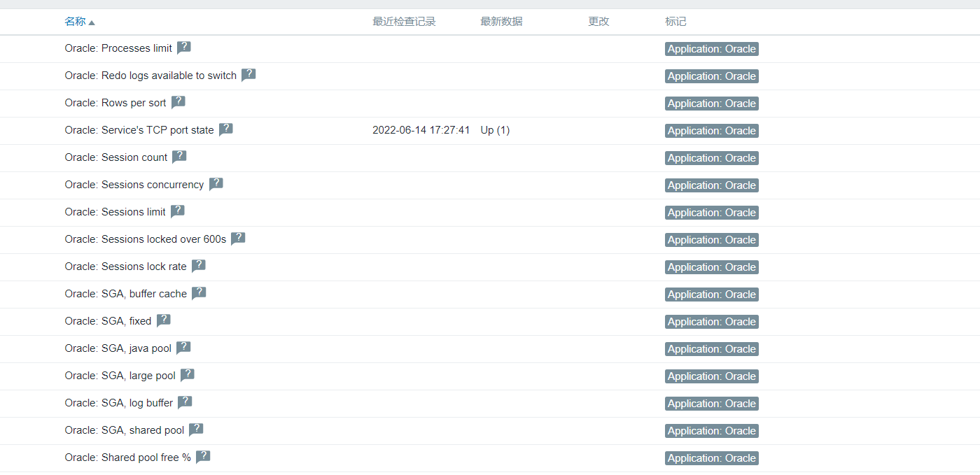This screenshot has width=980, height=475.
Task: Open help icon for SGA, java pool
Action: 183,348
